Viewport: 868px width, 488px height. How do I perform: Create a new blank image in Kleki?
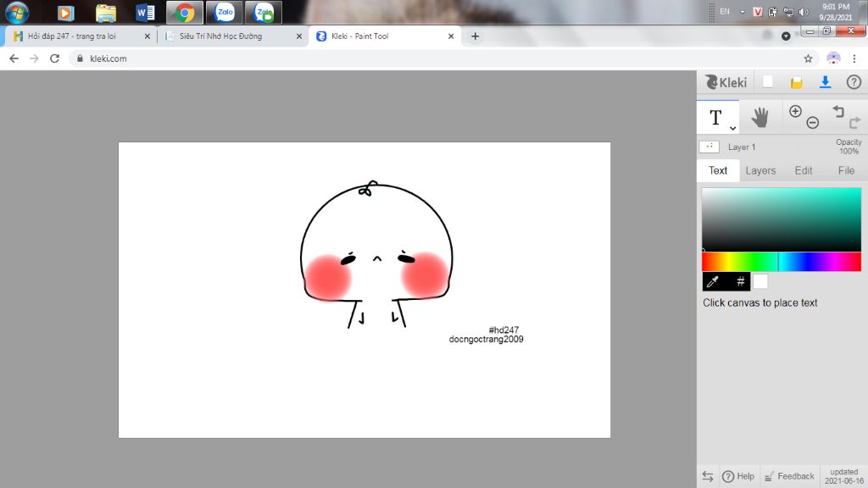point(767,82)
